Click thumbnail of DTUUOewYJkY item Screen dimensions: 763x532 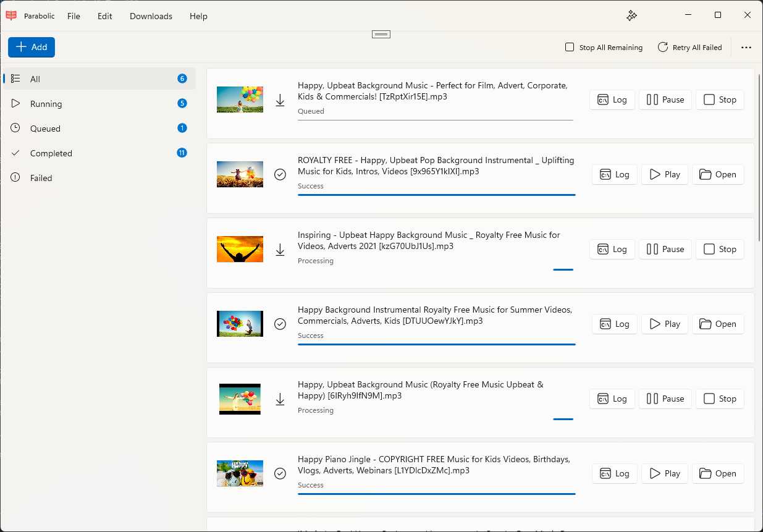tap(240, 324)
